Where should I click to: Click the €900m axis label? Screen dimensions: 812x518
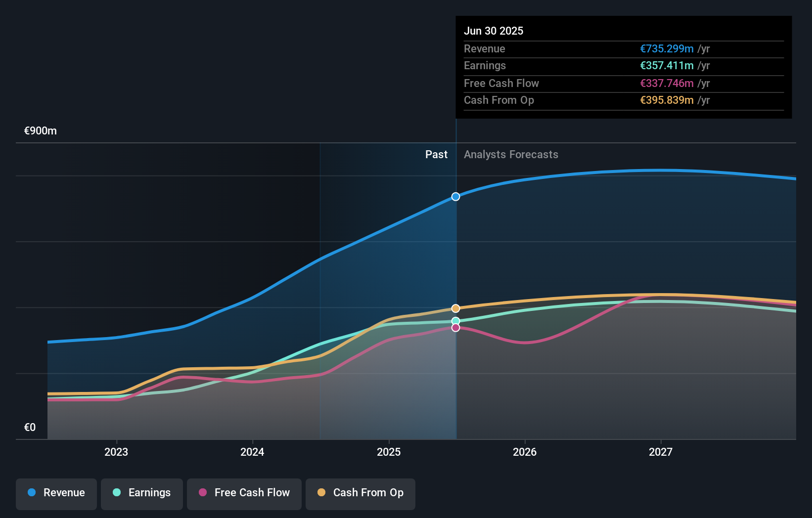[40, 130]
